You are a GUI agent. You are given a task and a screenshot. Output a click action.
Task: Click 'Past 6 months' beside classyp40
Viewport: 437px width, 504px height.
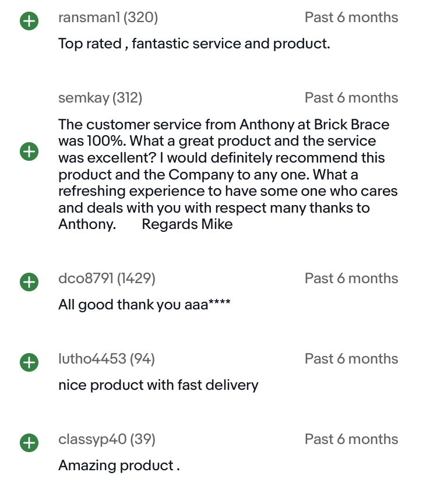[x=351, y=439]
